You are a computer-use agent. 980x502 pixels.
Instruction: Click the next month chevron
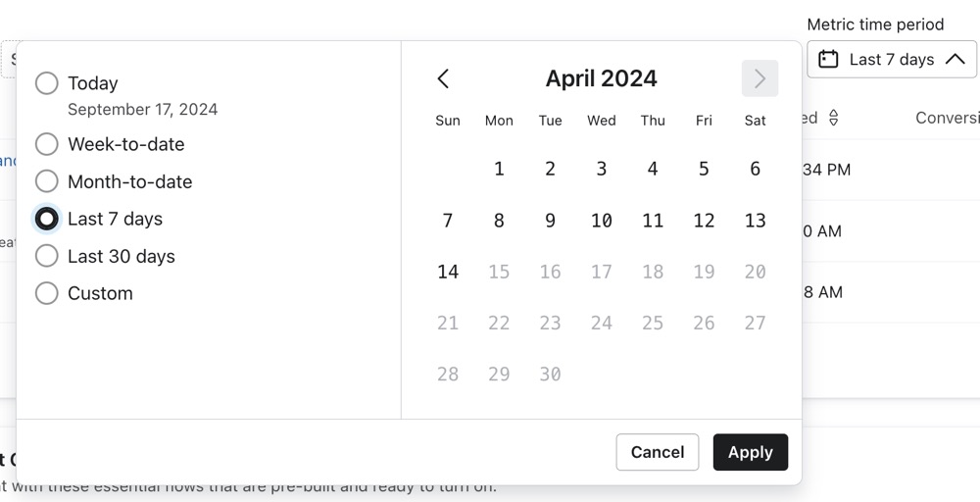tap(759, 78)
